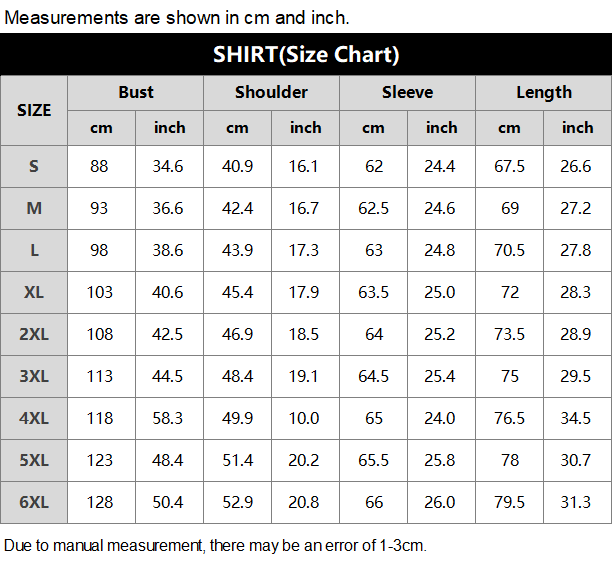Click the Length column header
The height and width of the screenshot is (567, 613).
pos(544,93)
